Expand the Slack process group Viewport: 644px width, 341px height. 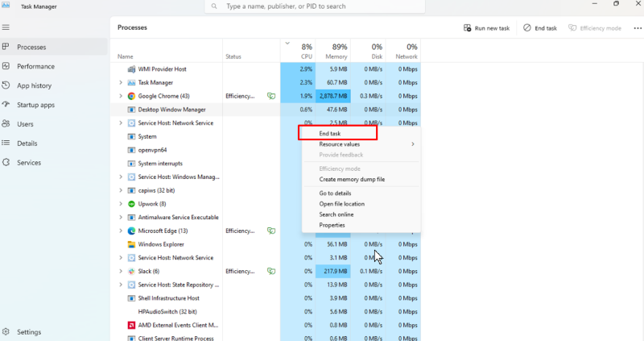(x=121, y=271)
